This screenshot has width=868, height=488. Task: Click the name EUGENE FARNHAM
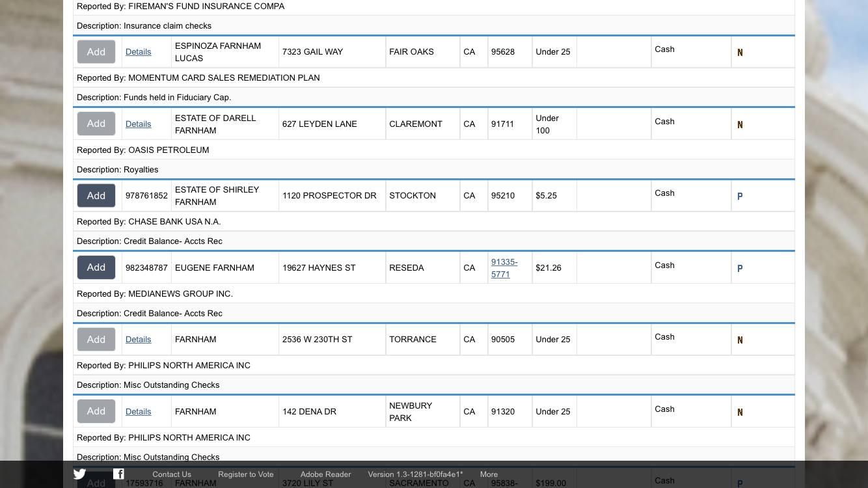pyautogui.click(x=215, y=267)
